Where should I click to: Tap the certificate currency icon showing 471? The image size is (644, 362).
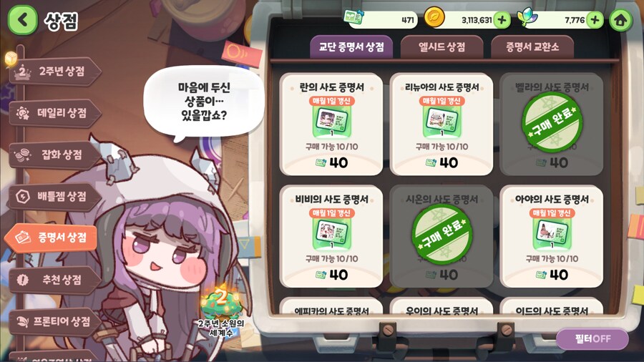[x=353, y=17]
